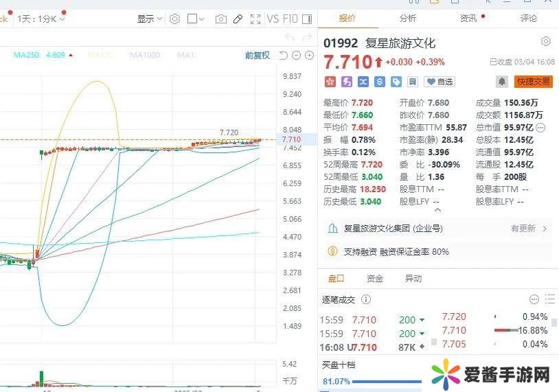Zoom out chart with minus icon
This screenshot has height=392, width=559.
[297, 56]
